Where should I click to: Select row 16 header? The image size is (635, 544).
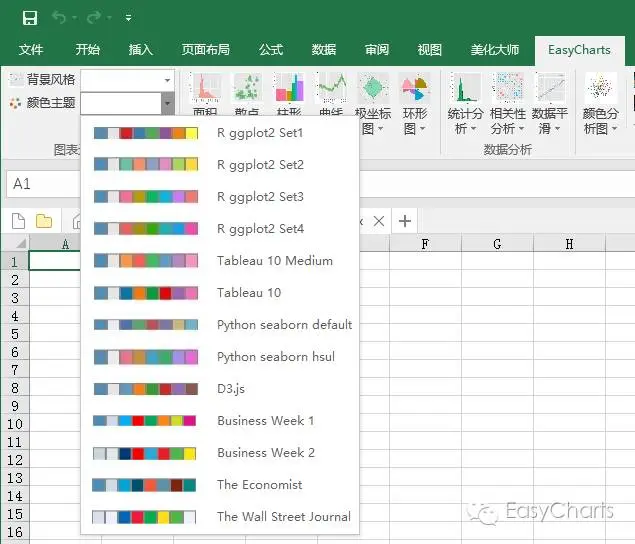15,532
